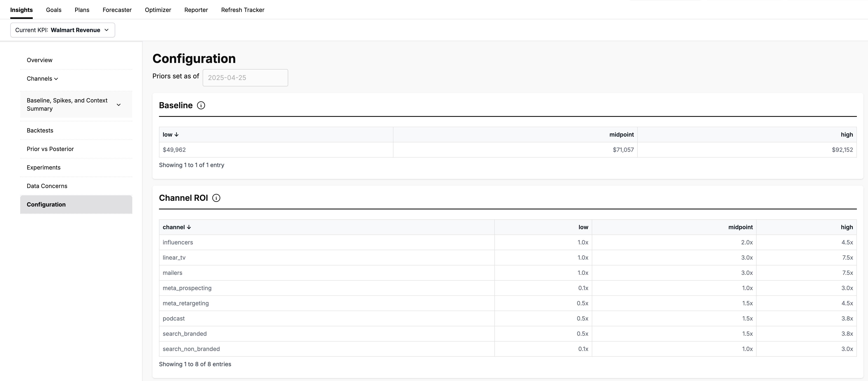Screen dimensions: 868x381
Task: Switch to the Goals tab
Action: 54,10
